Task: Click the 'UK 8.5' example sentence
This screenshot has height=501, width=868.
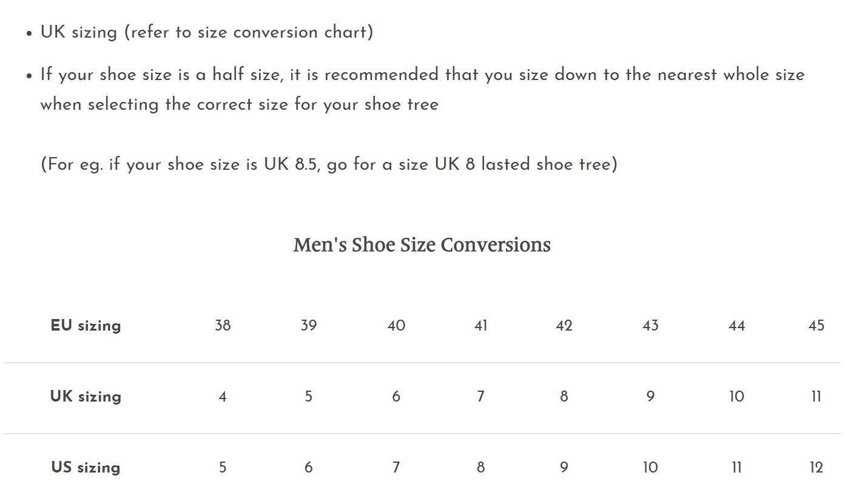Action: point(329,164)
